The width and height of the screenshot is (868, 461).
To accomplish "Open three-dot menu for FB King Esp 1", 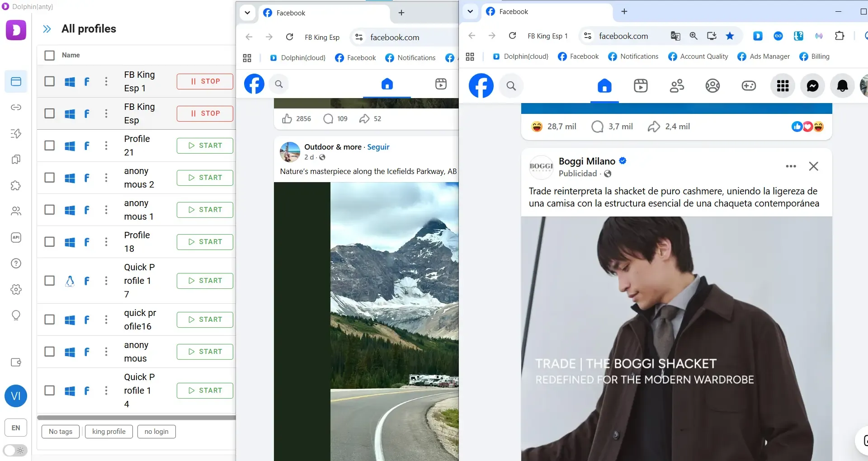I will point(106,81).
